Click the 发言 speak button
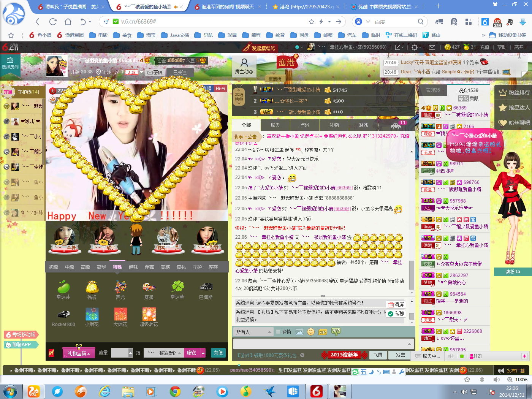This screenshot has height=399, width=532. (401, 355)
